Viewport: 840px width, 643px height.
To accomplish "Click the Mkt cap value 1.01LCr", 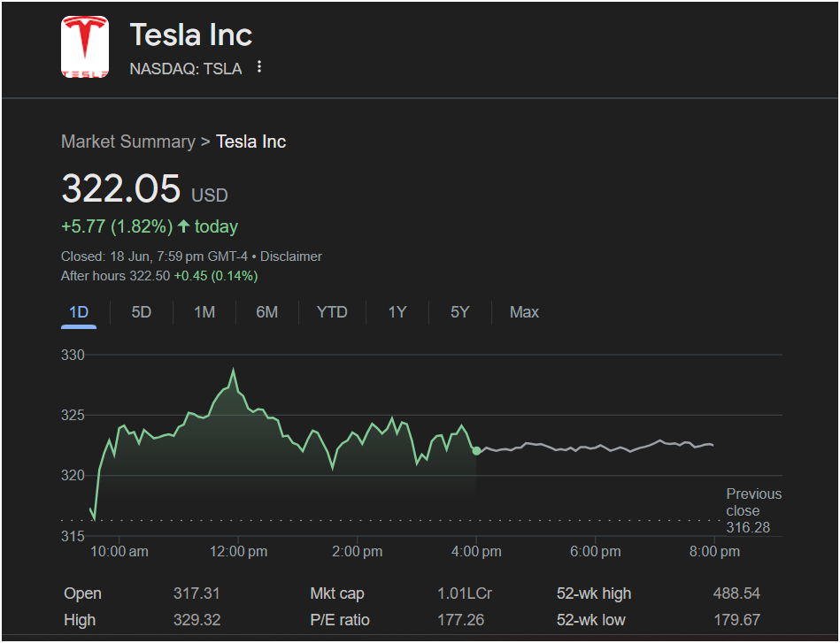I will click(x=465, y=593).
